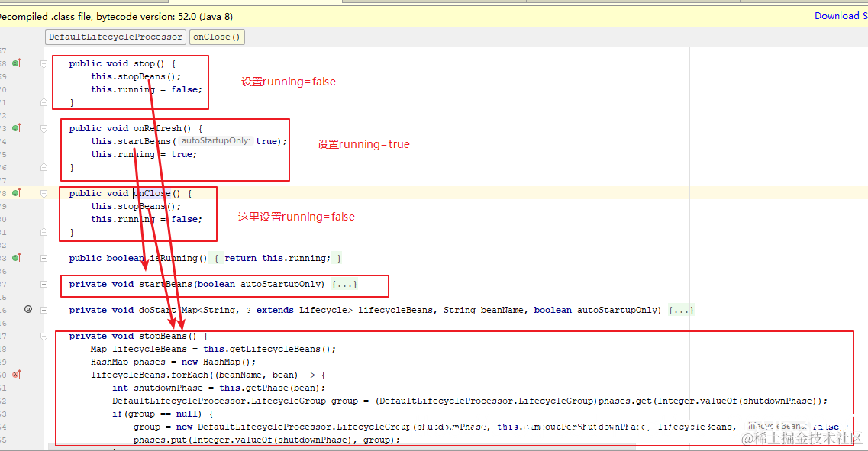The image size is (868, 451).
Task: Click implements gutter icon beside onClose()
Action: [17, 192]
